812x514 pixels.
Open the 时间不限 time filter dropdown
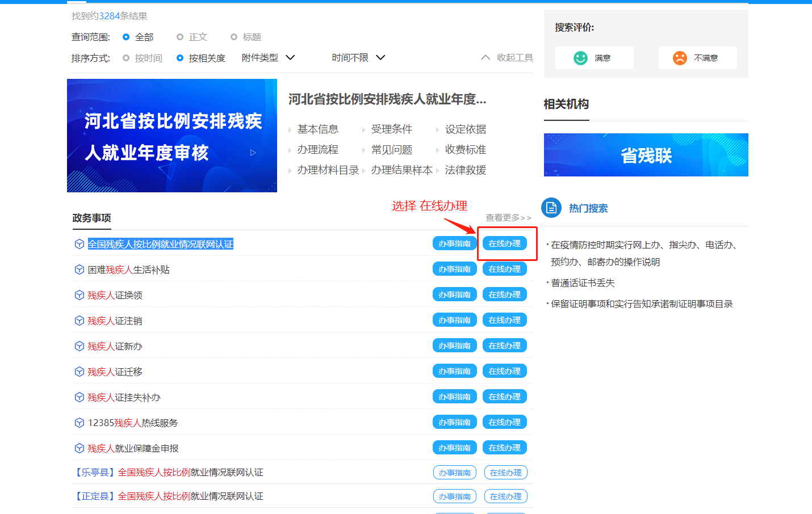tap(358, 58)
